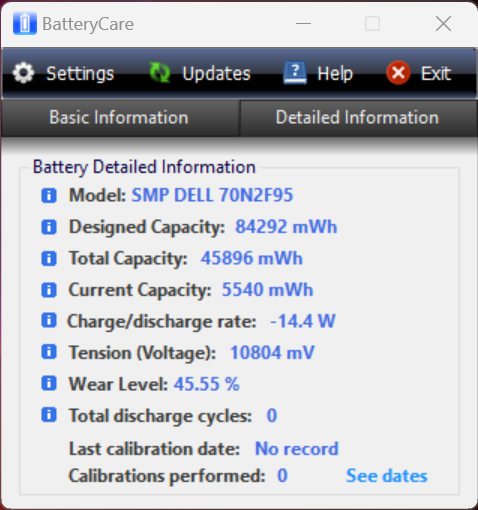Click info icon beside Charge/discharge rate
Viewport: 478px width, 510px height.
[49, 321]
